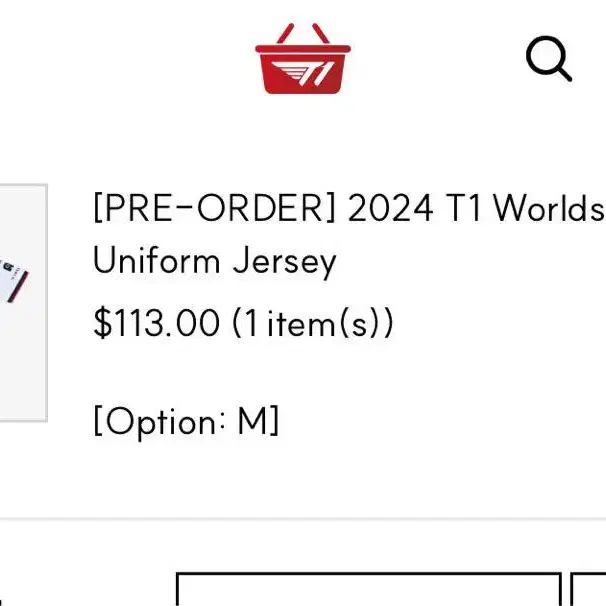The width and height of the screenshot is (606, 606).
Task: Click the 'Jersey' word in the product name
Action: click(x=284, y=262)
